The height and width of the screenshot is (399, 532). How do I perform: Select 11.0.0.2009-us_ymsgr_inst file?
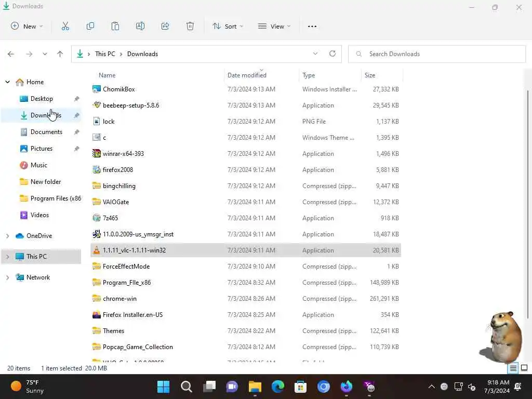[x=246, y=234]
